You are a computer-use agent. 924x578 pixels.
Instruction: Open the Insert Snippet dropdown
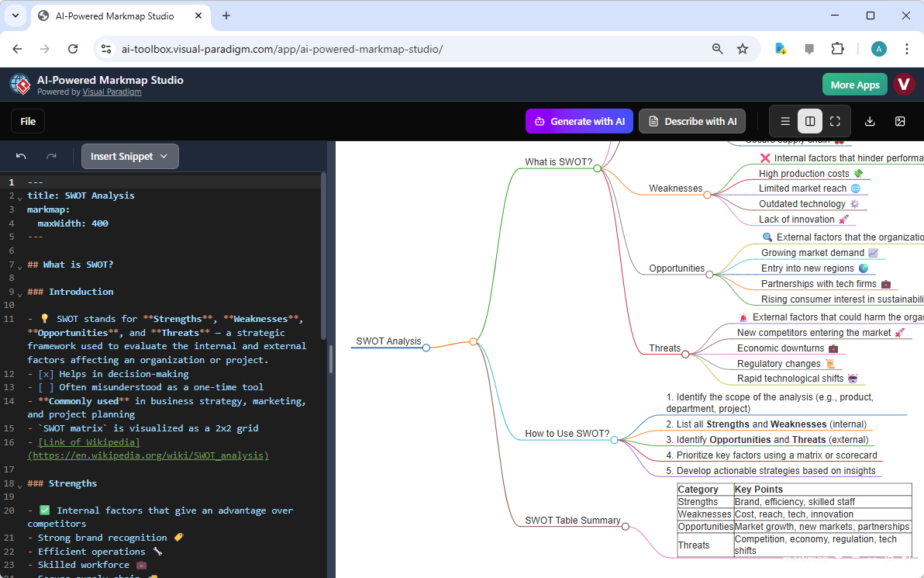click(x=129, y=156)
